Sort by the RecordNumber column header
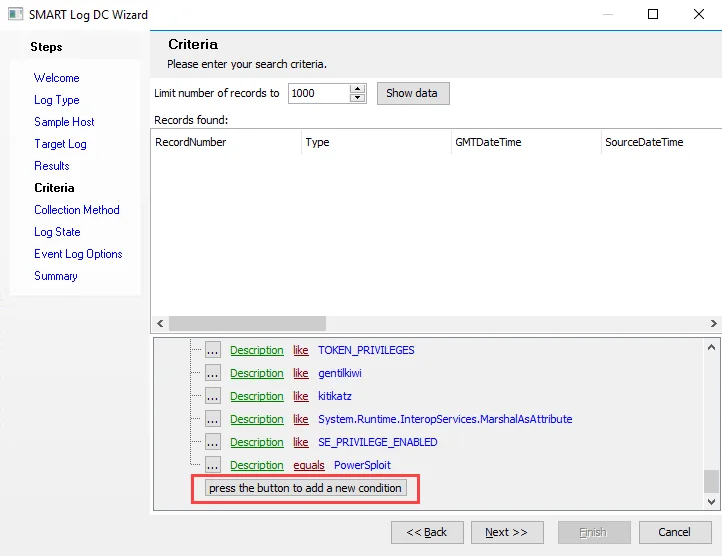Viewport: 722px width, 556px height. 226,142
